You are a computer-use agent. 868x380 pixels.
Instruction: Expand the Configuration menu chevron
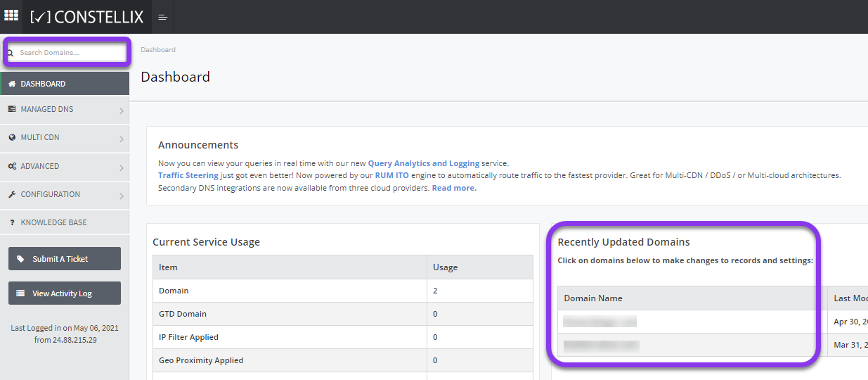click(121, 196)
